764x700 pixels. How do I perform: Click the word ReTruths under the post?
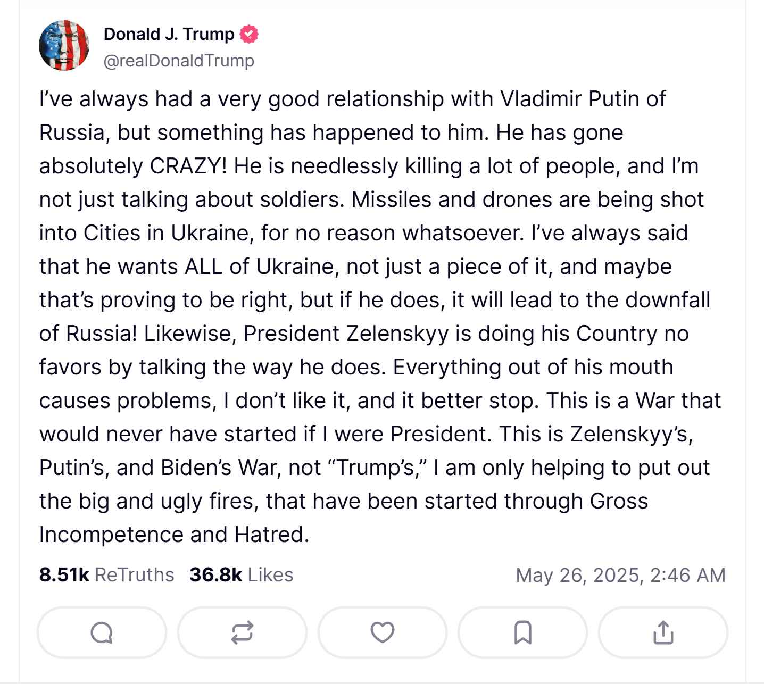point(134,575)
